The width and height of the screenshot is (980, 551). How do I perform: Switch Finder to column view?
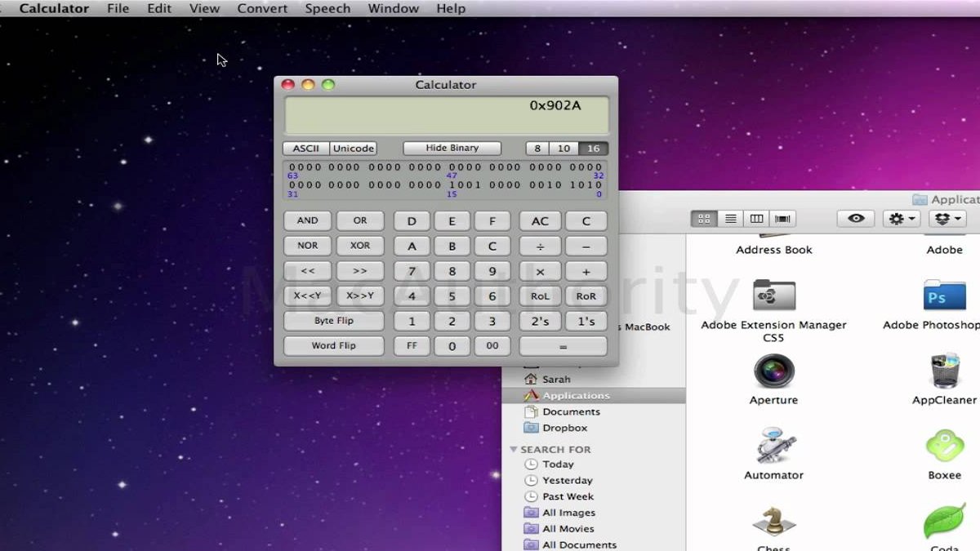(x=757, y=219)
